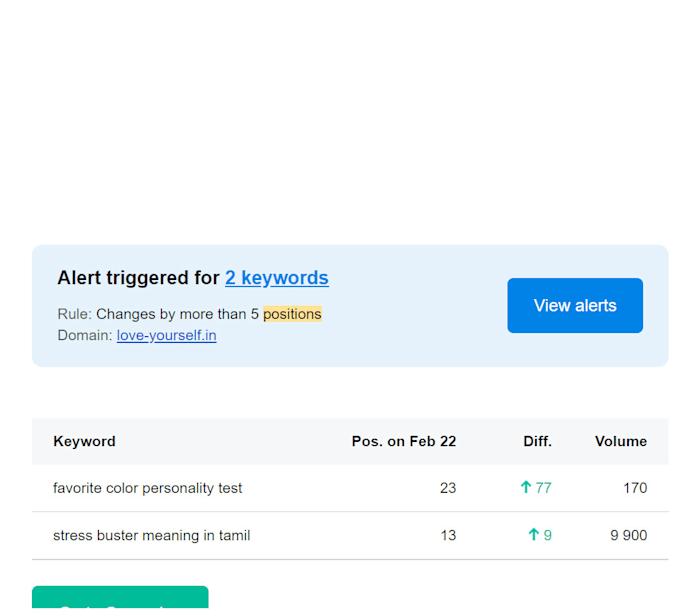Image resolution: width=680 pixels, height=609 pixels.
Task: Click the cut-off green button below the table
Action: pyautogui.click(x=120, y=597)
